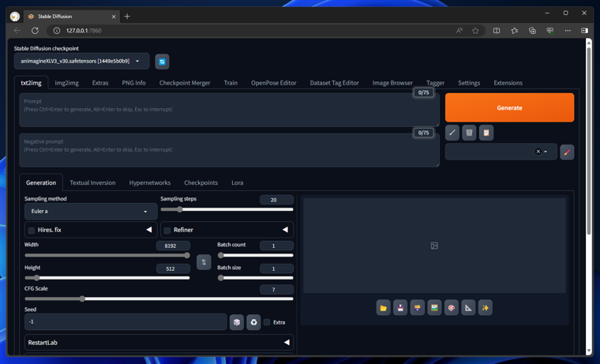Adjust the CFG Scale slider
Viewport: 600px width, 364px height.
(159, 299)
